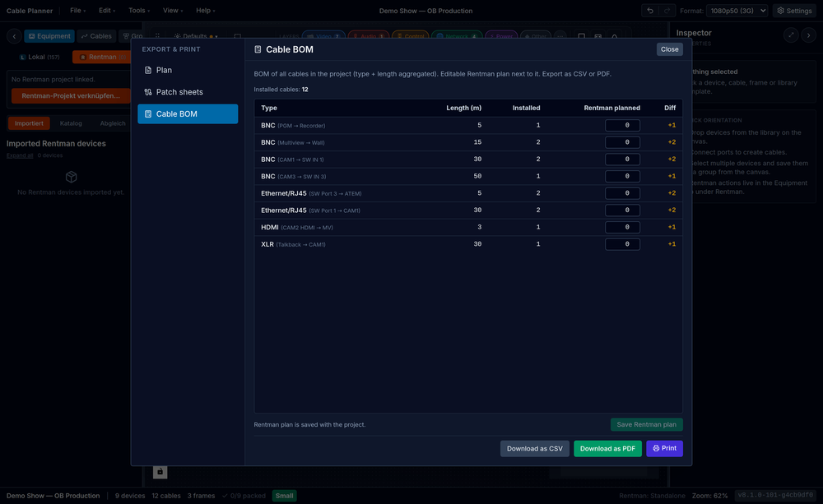Edit Rentman planned for BNC CAM1 → SW IN 1

[622, 160]
